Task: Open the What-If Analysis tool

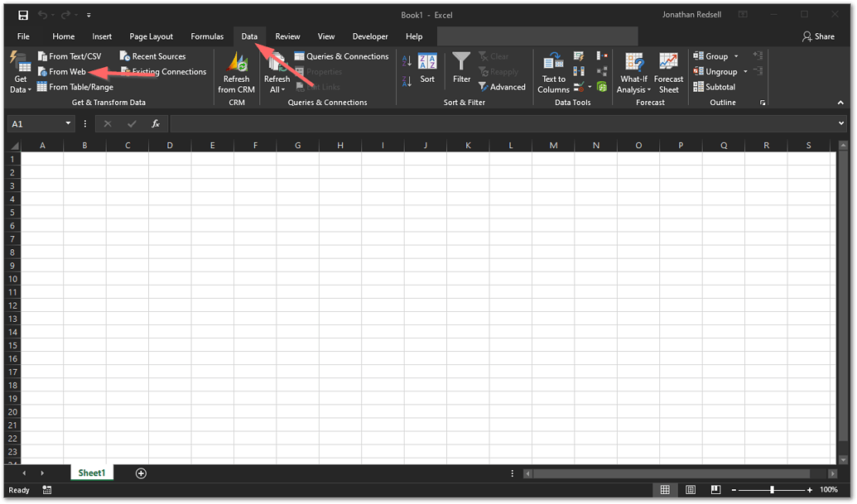Action: pos(633,72)
